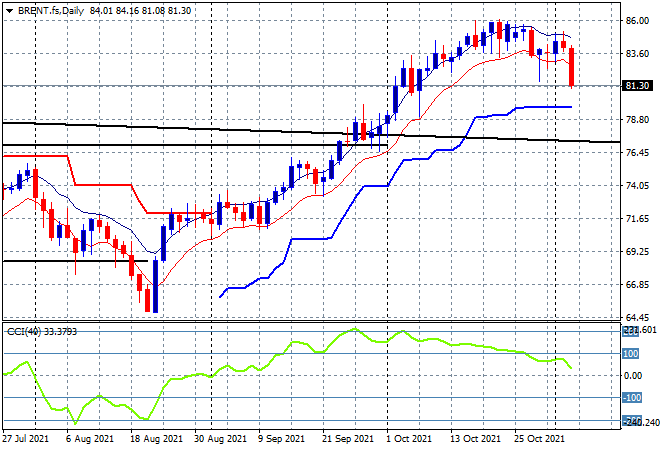Select the BRENT.fs,Daily chart title

pos(51,11)
